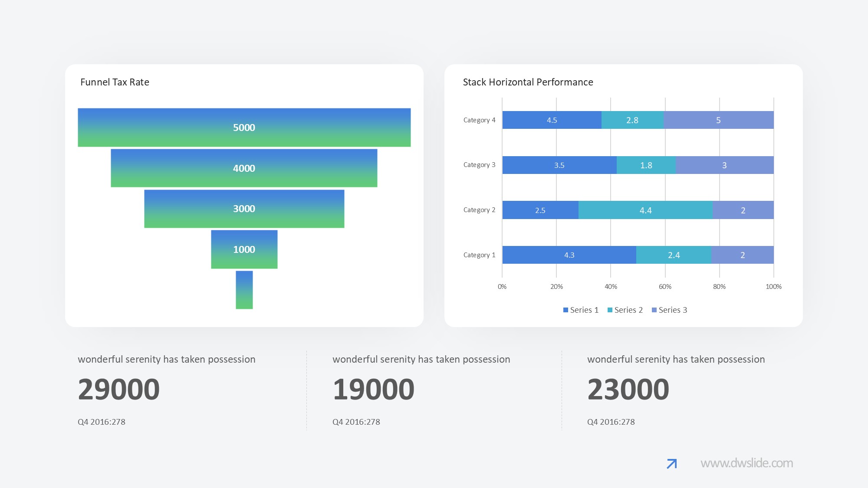
Task: Click the 23000 statistic number
Action: (628, 389)
